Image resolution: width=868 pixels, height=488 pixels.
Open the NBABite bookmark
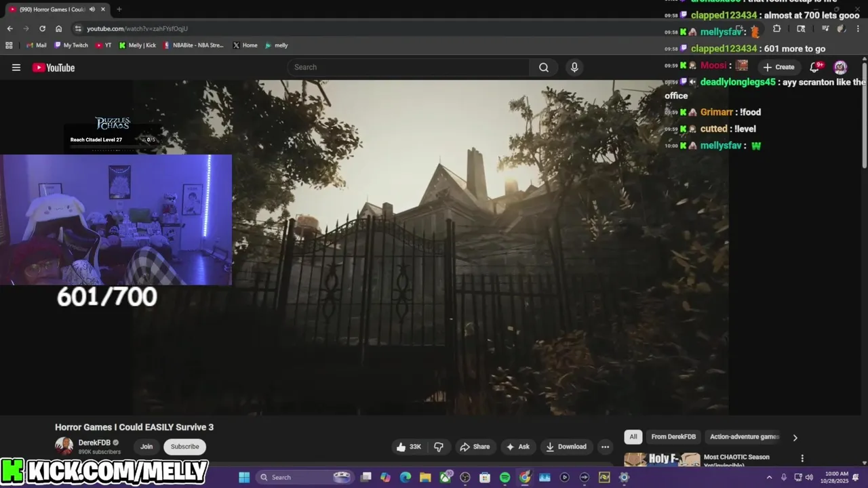tap(194, 45)
